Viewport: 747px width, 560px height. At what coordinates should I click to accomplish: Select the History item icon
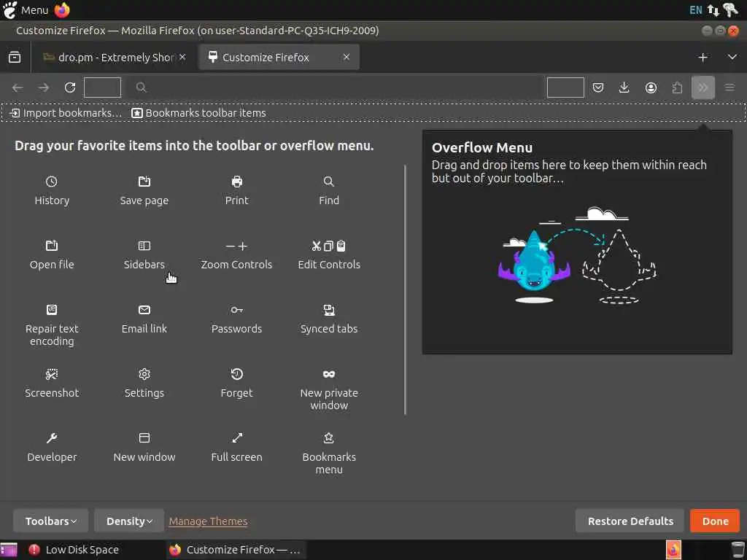52,182
